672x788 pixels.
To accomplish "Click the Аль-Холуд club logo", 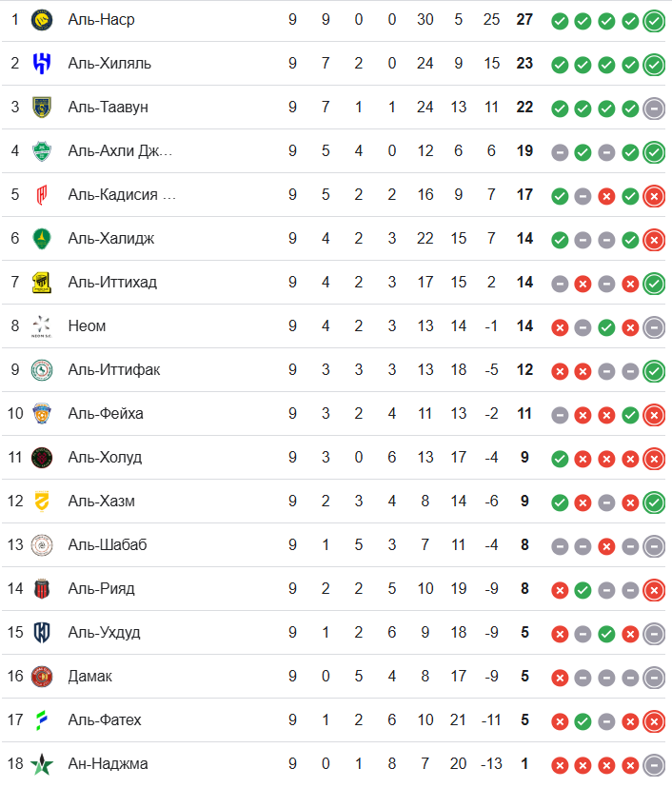I will (42, 458).
